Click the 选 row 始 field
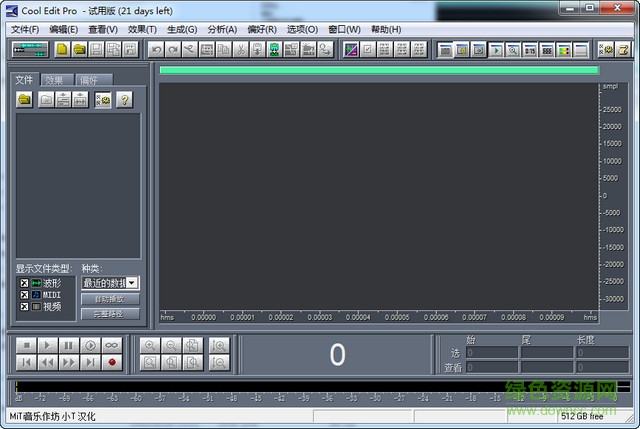 492,352
